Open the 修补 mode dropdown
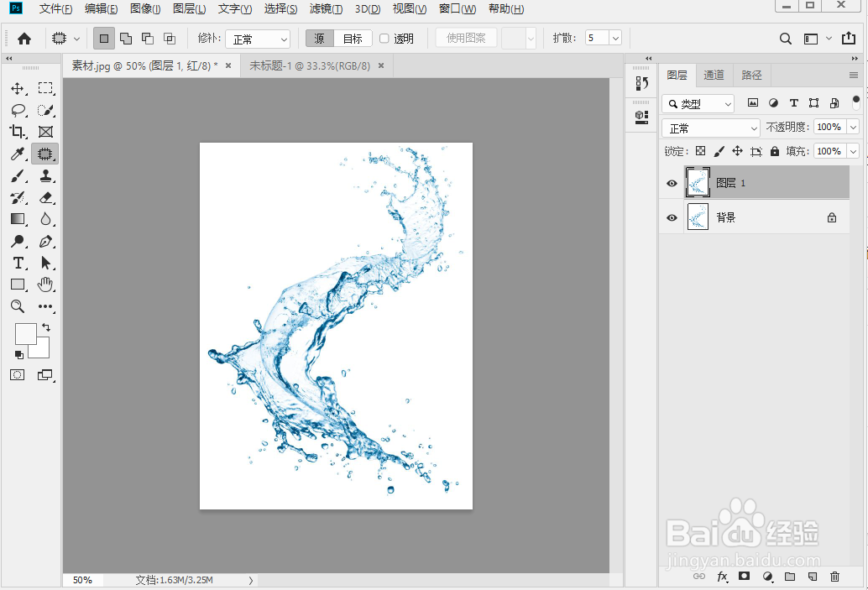The height and width of the screenshot is (590, 868). [258, 39]
